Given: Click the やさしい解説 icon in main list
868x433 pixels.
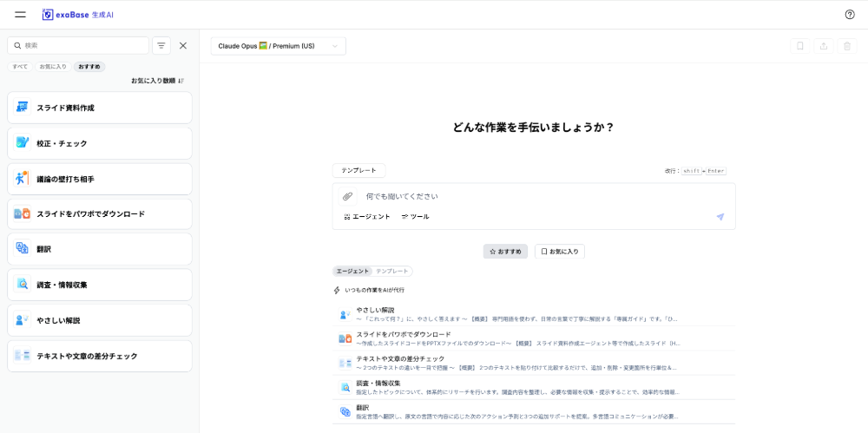Looking at the screenshot, I should (345, 314).
